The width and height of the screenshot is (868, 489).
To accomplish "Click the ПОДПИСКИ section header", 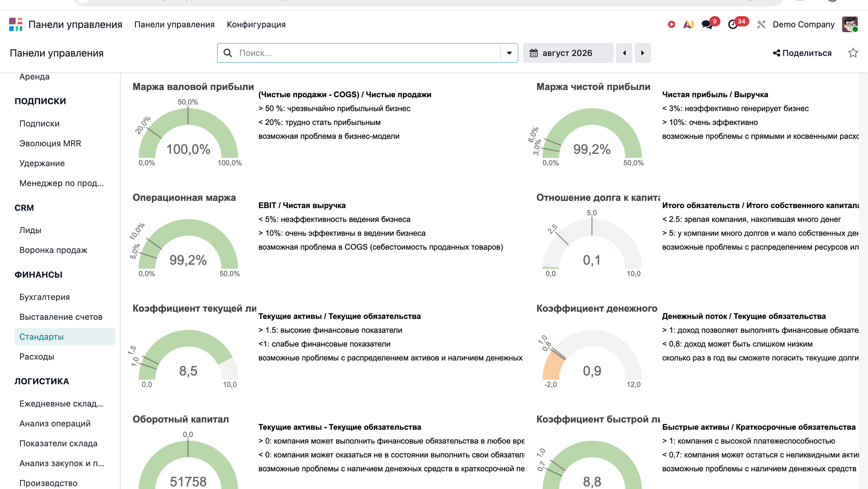I will (x=40, y=101).
